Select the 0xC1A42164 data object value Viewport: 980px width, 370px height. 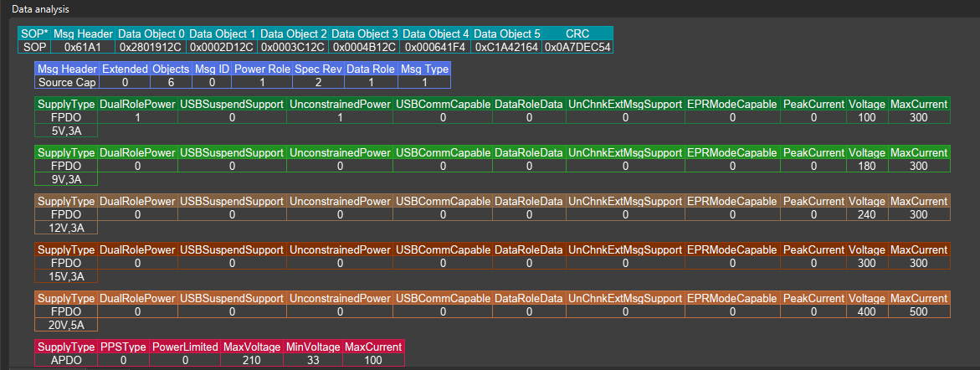click(x=506, y=47)
